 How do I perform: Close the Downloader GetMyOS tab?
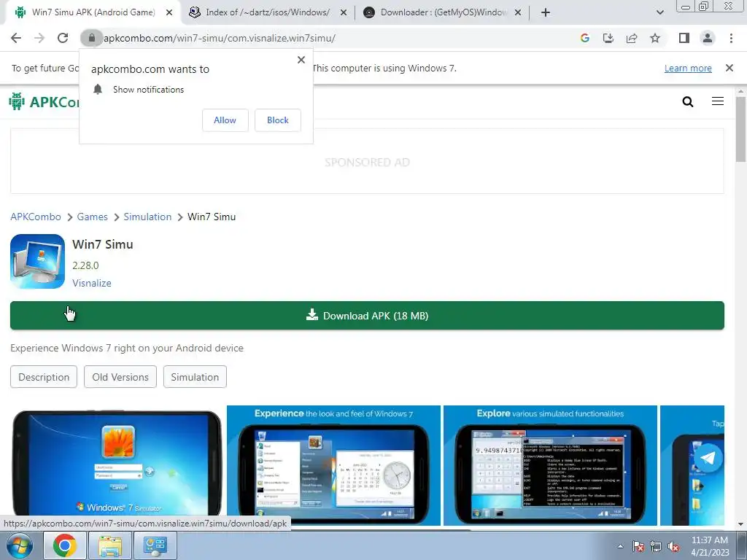click(x=519, y=13)
